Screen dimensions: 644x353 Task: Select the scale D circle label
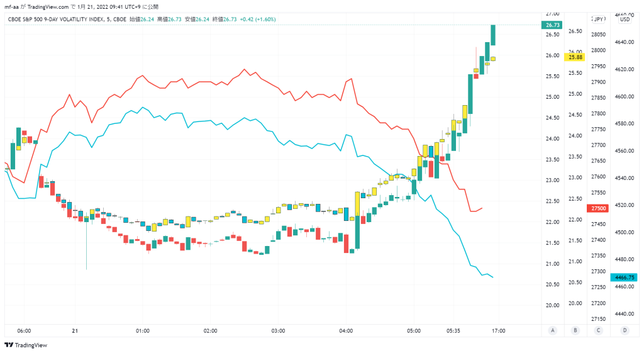coord(625,330)
